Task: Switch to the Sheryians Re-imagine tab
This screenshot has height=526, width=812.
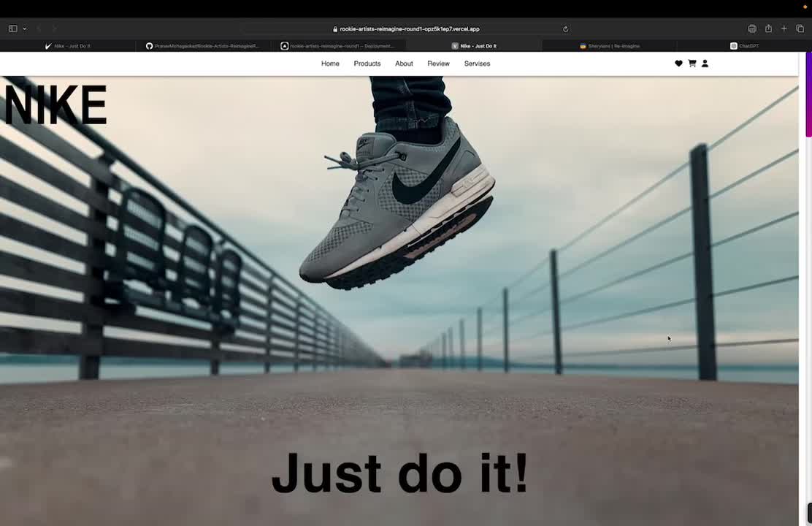Action: tap(610, 46)
